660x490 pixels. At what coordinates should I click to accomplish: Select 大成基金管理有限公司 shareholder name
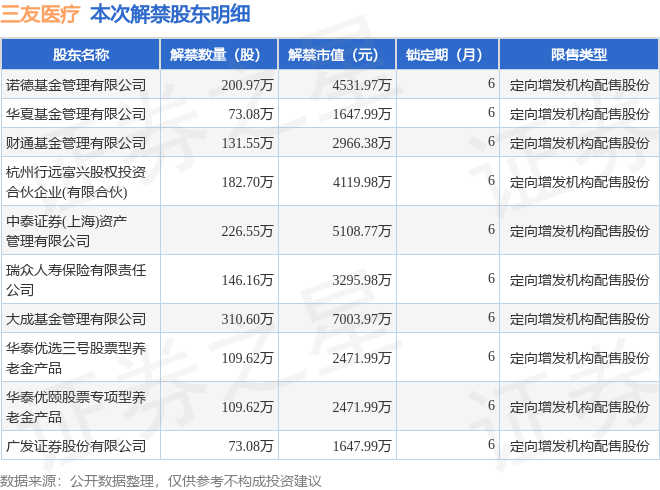click(x=76, y=319)
